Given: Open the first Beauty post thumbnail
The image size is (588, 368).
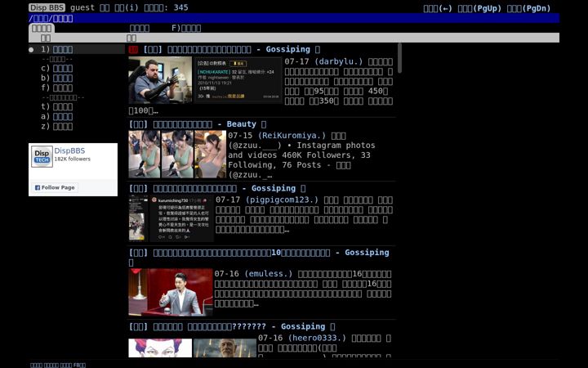Looking at the screenshot, I should (145, 154).
